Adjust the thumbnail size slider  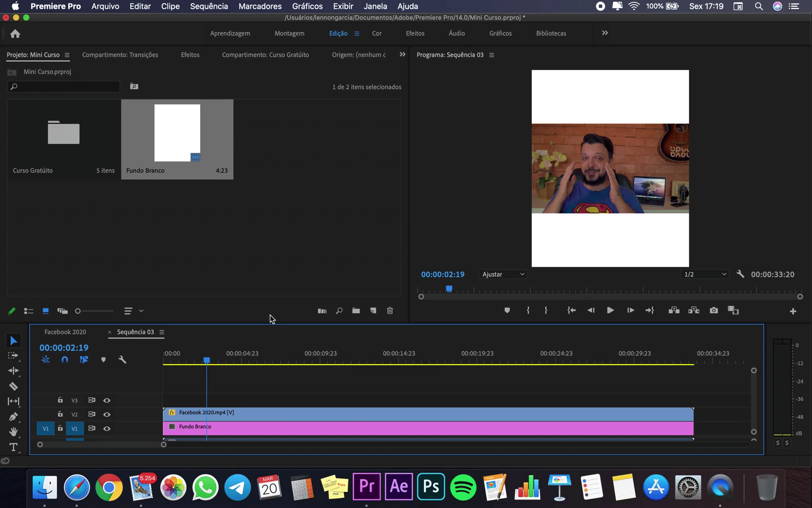[78, 311]
